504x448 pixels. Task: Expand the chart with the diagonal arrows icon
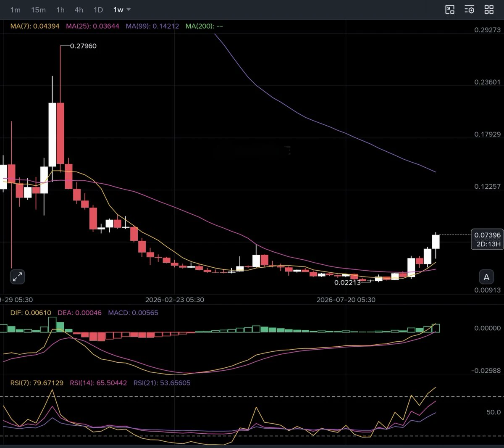click(x=18, y=277)
